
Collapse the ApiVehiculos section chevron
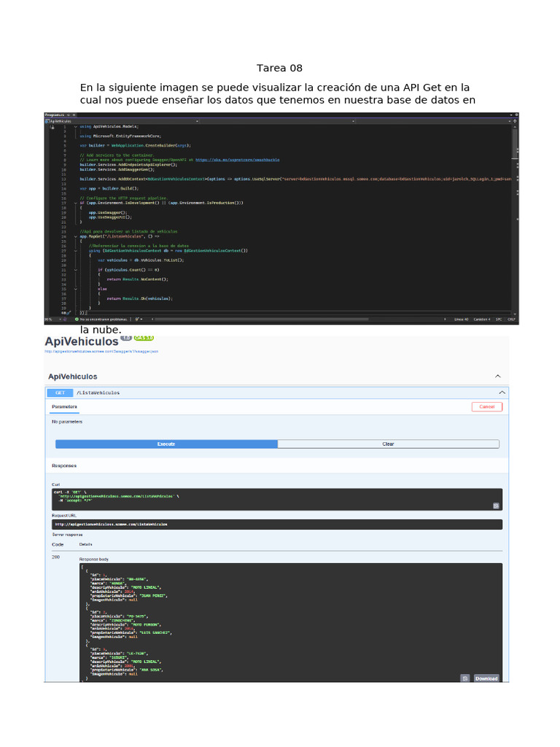pyautogui.click(x=498, y=376)
